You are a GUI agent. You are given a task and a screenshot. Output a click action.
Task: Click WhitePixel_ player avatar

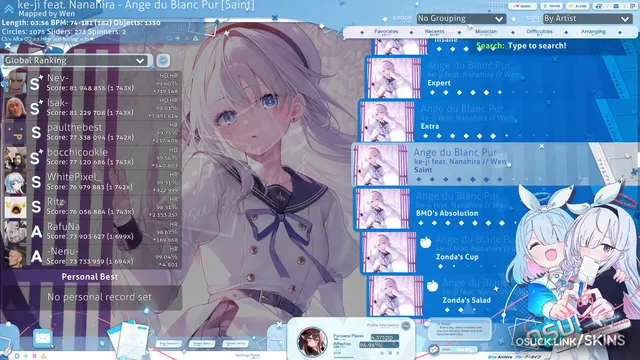tap(16, 182)
